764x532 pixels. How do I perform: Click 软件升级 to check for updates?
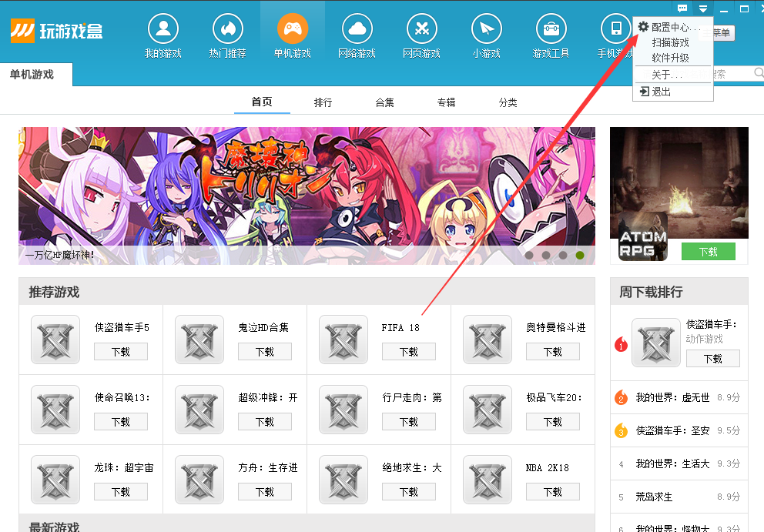pos(669,57)
